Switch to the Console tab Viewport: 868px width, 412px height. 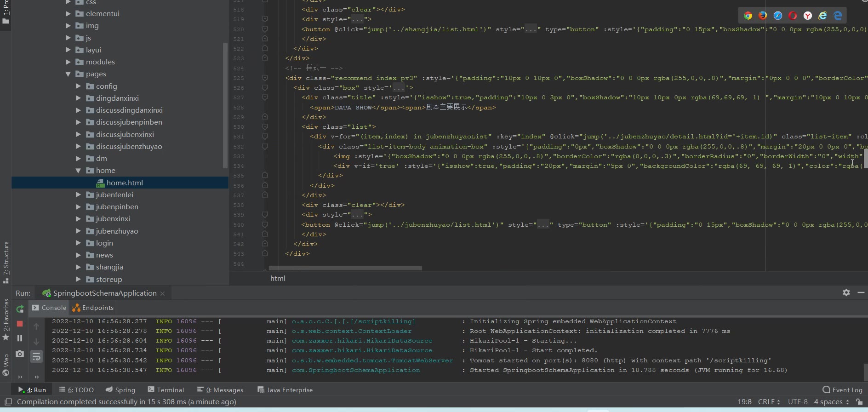[49, 308]
